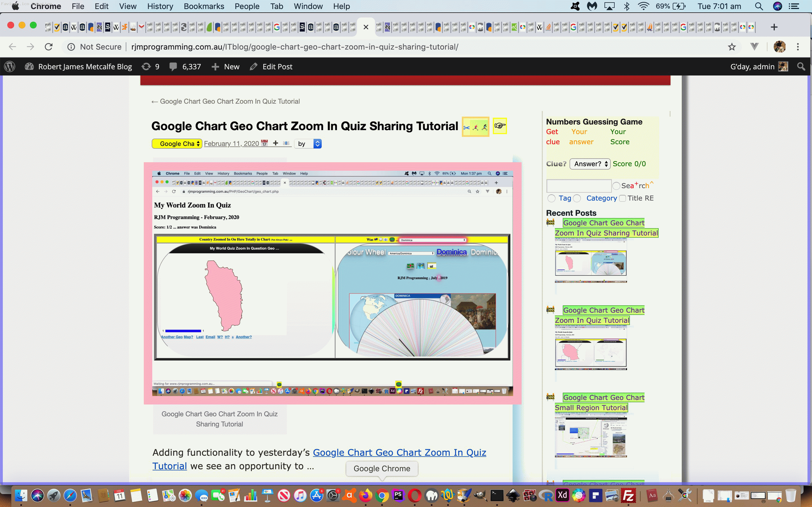The width and height of the screenshot is (812, 507).
Task: Open Photoshop from the dock
Action: coord(398,495)
